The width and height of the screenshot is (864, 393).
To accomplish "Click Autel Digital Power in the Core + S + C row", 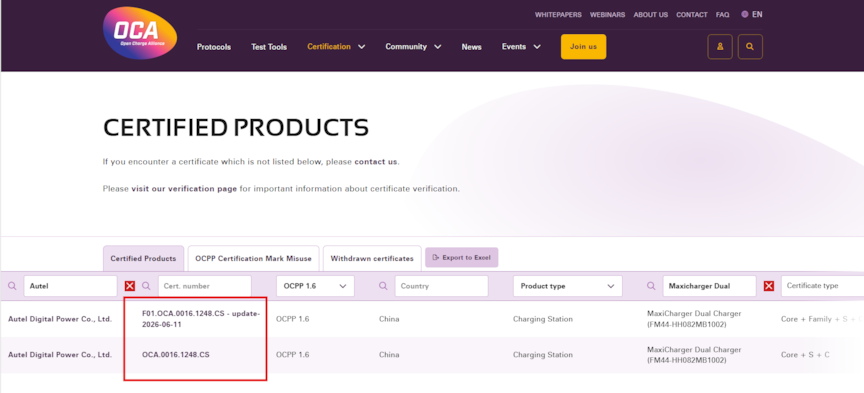I will (x=60, y=355).
